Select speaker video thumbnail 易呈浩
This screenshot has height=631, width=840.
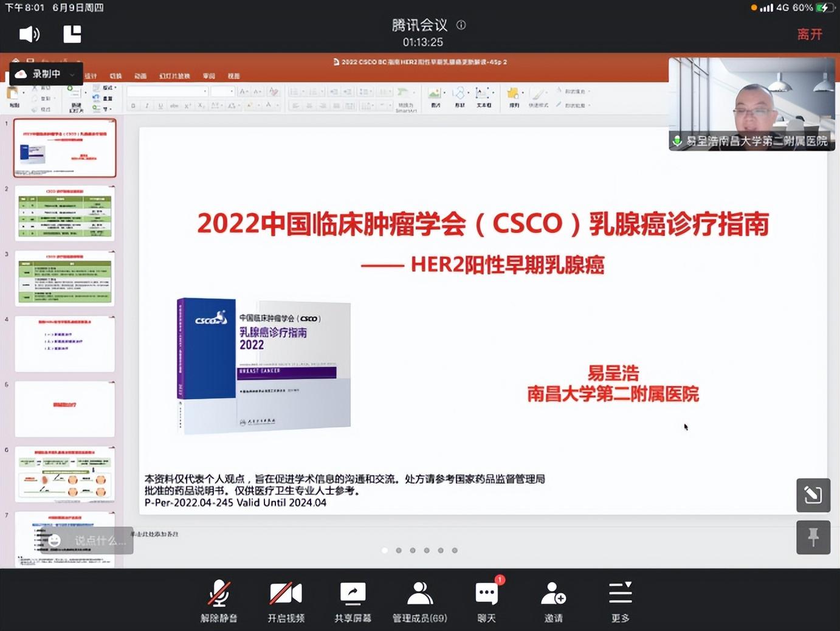752,104
